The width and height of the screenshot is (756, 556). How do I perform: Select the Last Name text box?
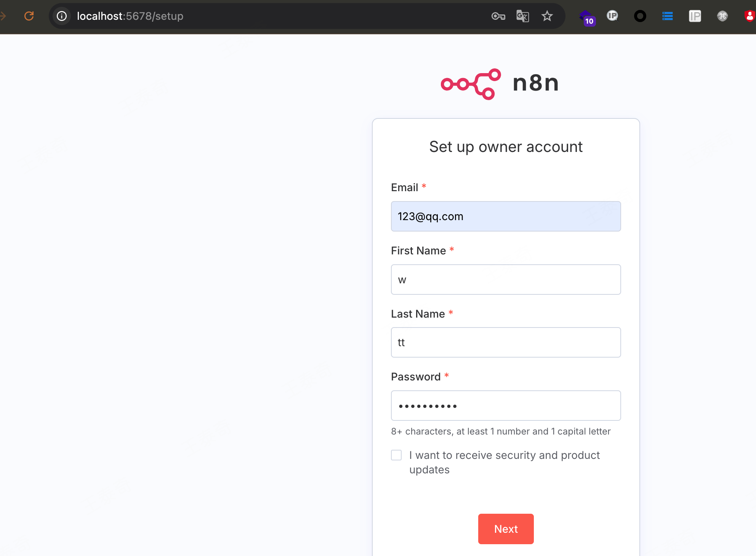(x=506, y=342)
